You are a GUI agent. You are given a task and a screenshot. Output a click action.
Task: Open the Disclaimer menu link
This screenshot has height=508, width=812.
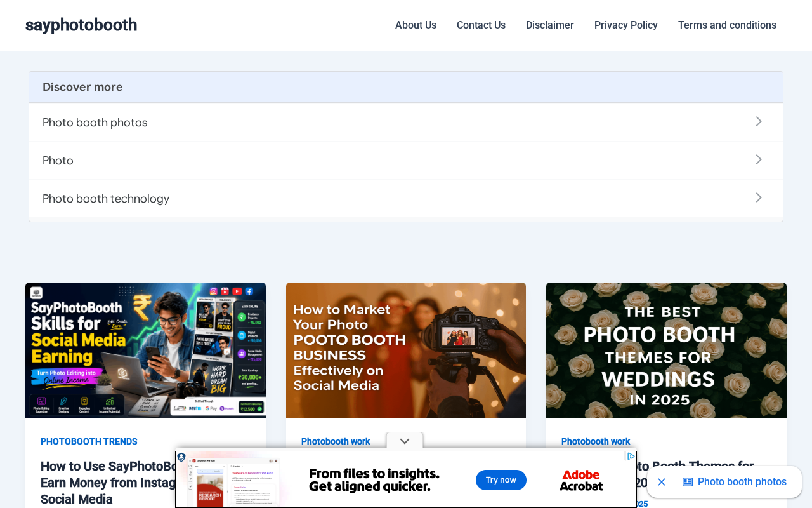(550, 25)
